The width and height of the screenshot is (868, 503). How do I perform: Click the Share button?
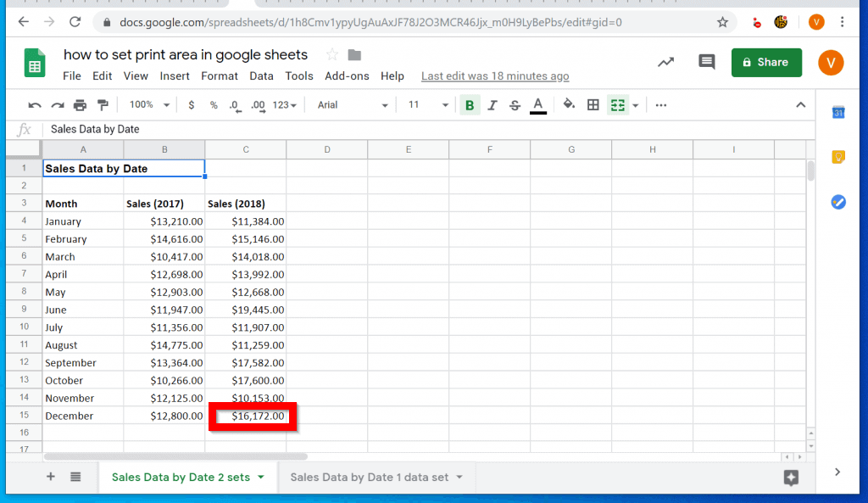click(x=765, y=62)
